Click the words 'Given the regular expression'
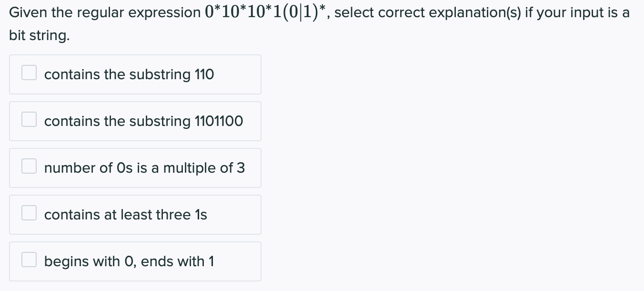 pos(105,13)
